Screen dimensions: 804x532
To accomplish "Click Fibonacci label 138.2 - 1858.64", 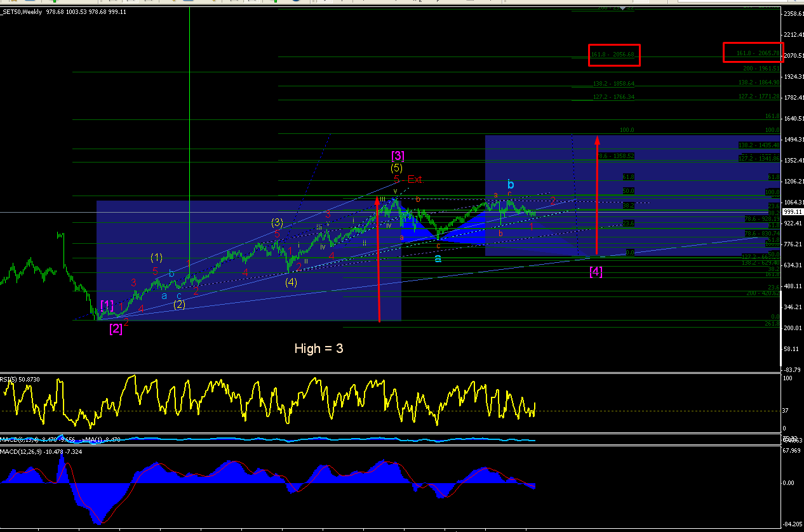I will [614, 84].
